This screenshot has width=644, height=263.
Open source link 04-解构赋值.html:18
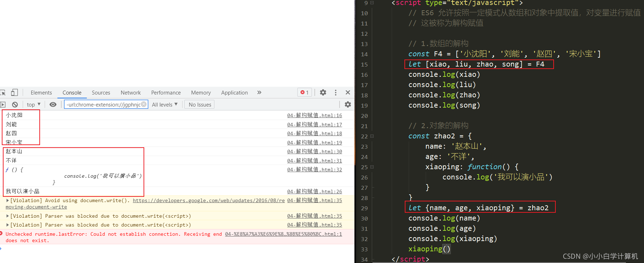(x=315, y=133)
